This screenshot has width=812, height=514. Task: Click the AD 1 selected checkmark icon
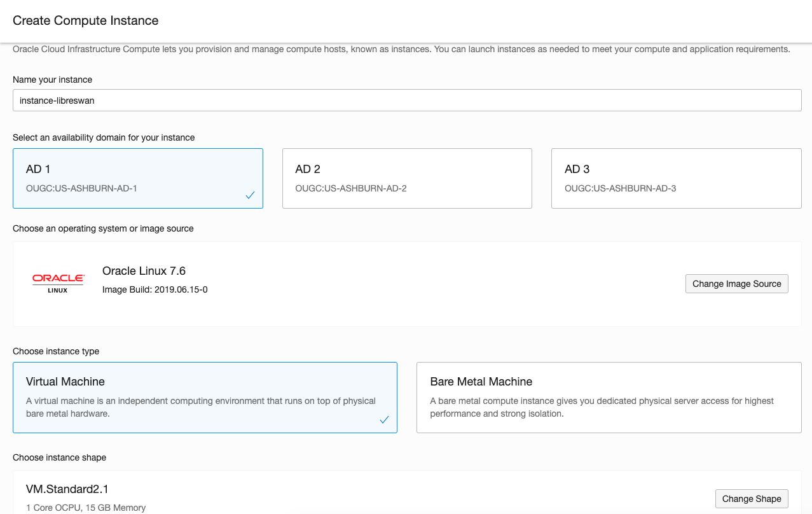(x=251, y=195)
